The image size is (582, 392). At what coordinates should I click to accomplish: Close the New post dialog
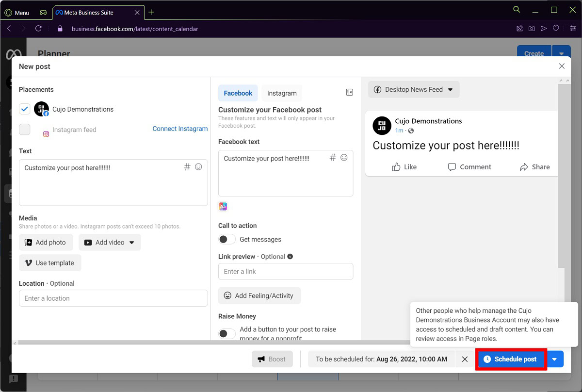[562, 66]
